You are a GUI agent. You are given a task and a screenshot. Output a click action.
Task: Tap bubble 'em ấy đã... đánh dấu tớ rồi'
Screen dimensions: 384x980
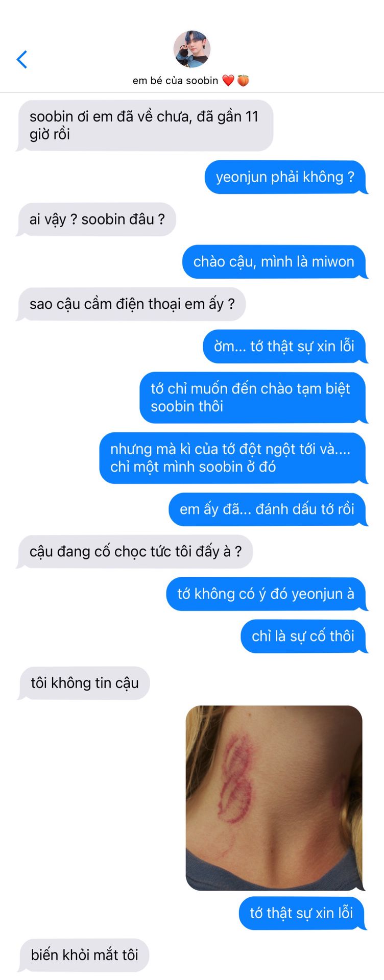[268, 509]
